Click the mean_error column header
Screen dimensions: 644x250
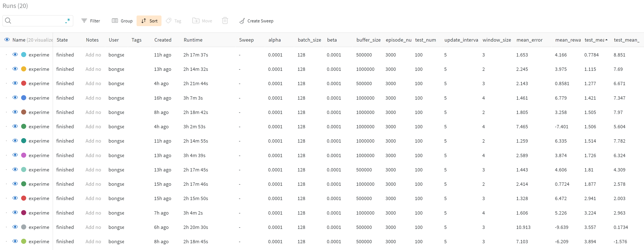click(529, 40)
